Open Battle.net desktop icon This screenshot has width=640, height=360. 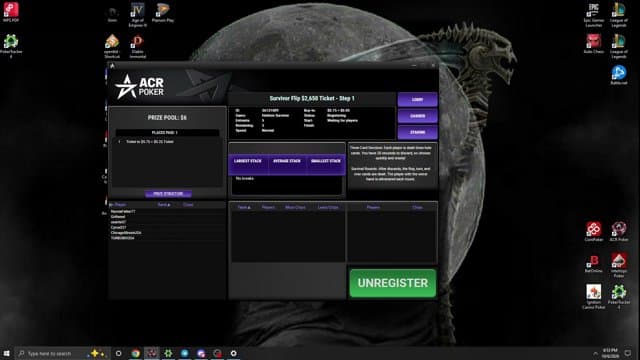point(619,75)
